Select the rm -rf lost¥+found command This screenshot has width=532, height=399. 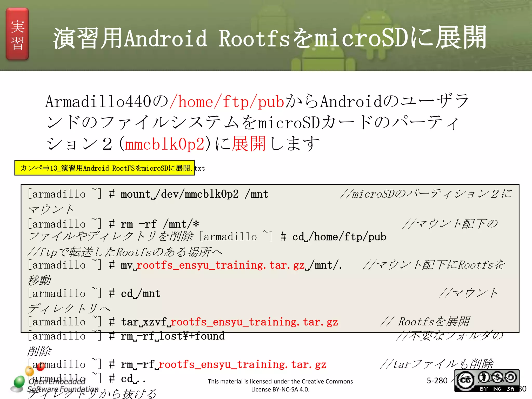click(173, 336)
